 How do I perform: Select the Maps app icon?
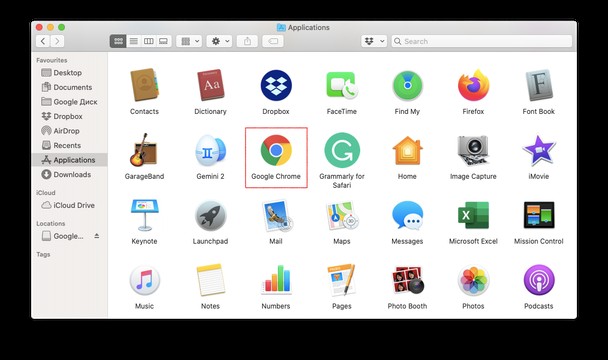click(342, 215)
